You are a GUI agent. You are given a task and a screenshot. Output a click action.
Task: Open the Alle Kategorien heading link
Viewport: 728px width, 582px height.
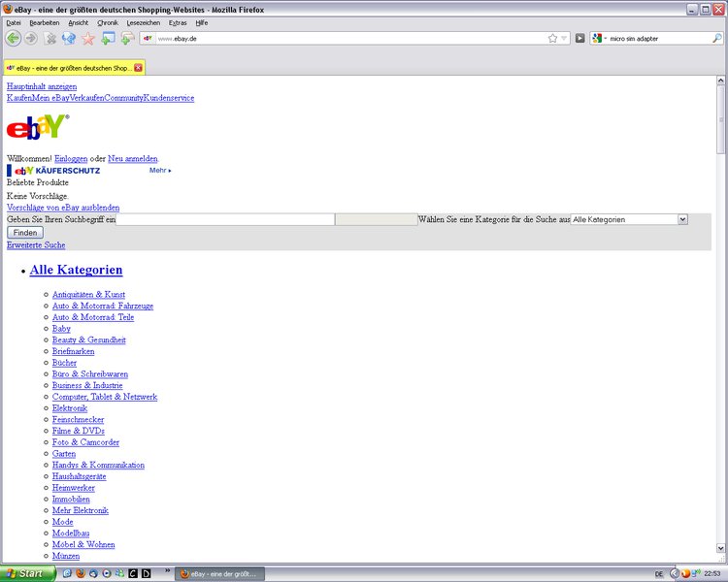76,270
